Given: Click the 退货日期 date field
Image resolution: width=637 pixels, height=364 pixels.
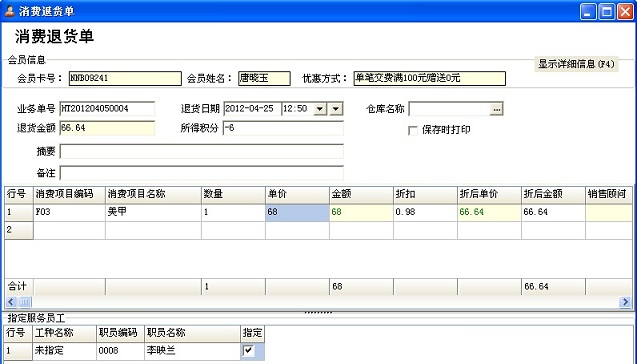Looking at the screenshot, I should coord(252,109).
